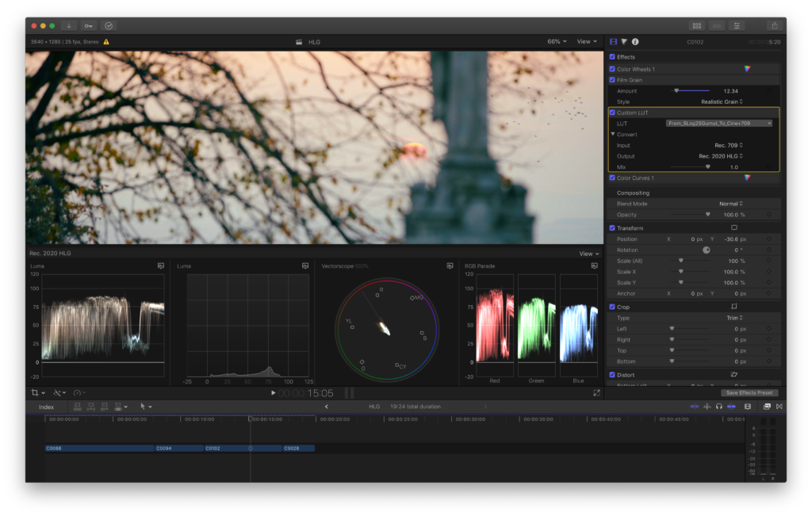Click the Vectorscope settings icon
Screen dimensions: 812x516
coord(450,266)
